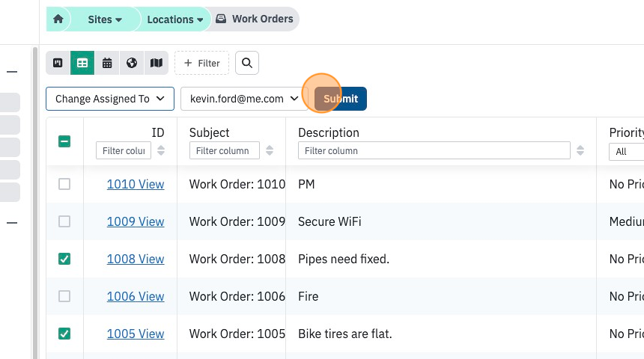Click the 'PM' description cell
644x359 pixels.
click(x=306, y=184)
